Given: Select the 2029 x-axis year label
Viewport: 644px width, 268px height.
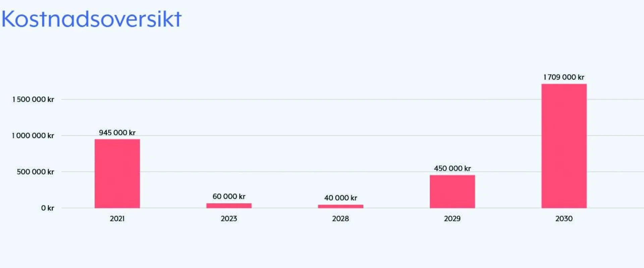Looking at the screenshot, I should (452, 219).
